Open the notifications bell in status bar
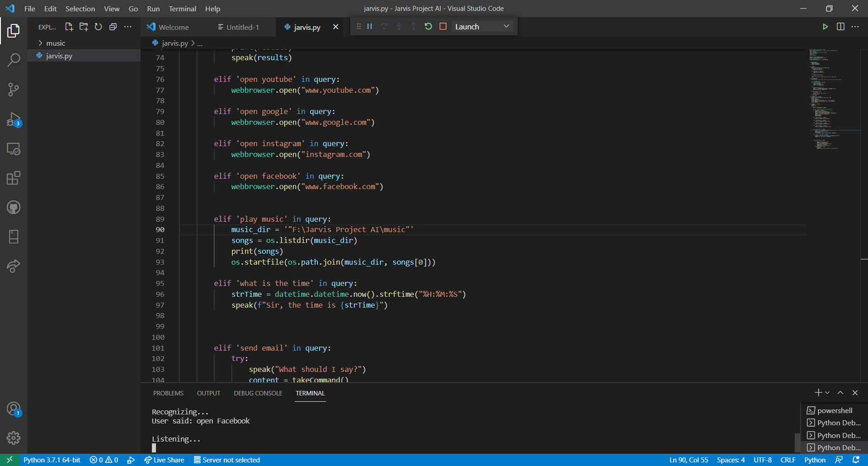 click(x=857, y=460)
